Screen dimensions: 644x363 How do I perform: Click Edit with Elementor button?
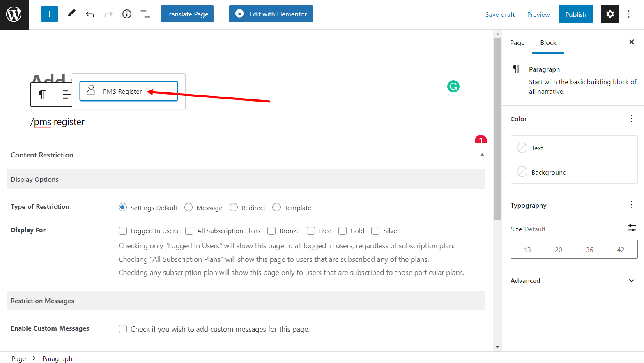tap(271, 14)
